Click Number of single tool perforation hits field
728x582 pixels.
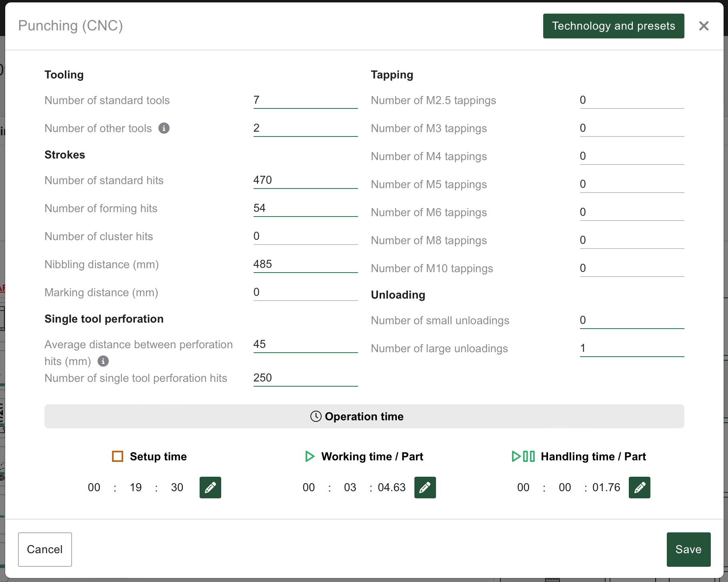305,378
